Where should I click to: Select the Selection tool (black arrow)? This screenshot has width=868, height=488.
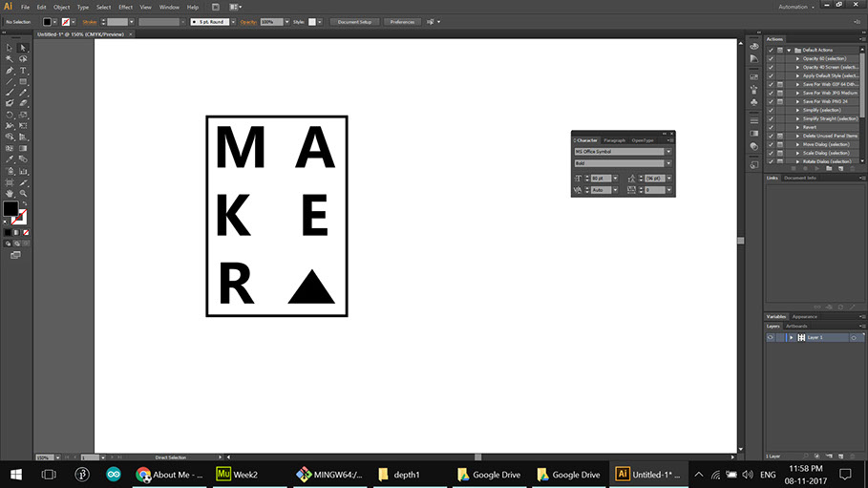[10, 48]
